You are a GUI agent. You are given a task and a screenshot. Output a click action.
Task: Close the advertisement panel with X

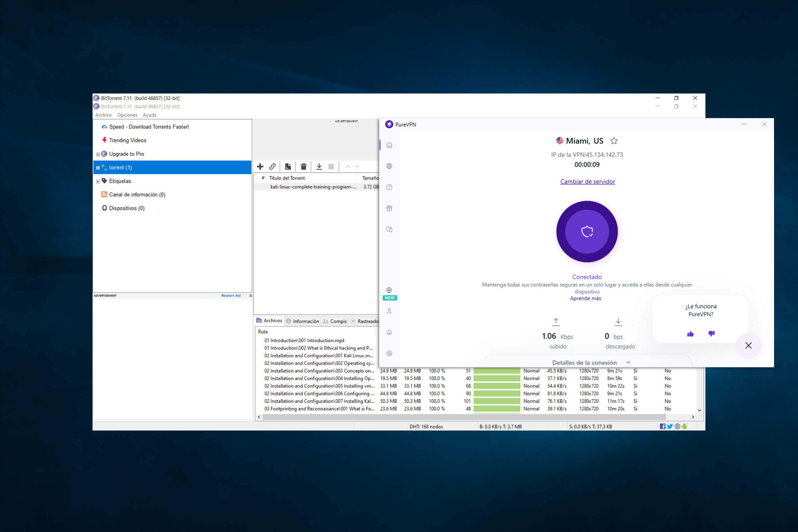[251, 296]
